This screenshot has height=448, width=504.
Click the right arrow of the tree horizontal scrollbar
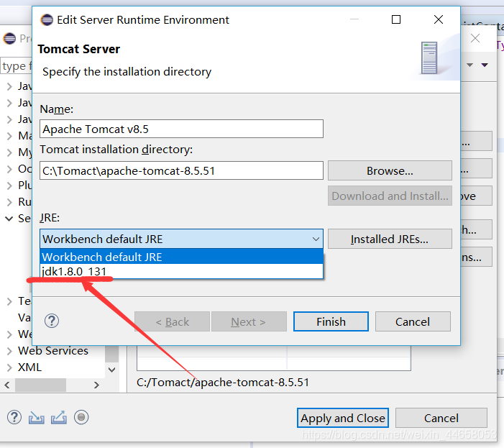(96, 385)
